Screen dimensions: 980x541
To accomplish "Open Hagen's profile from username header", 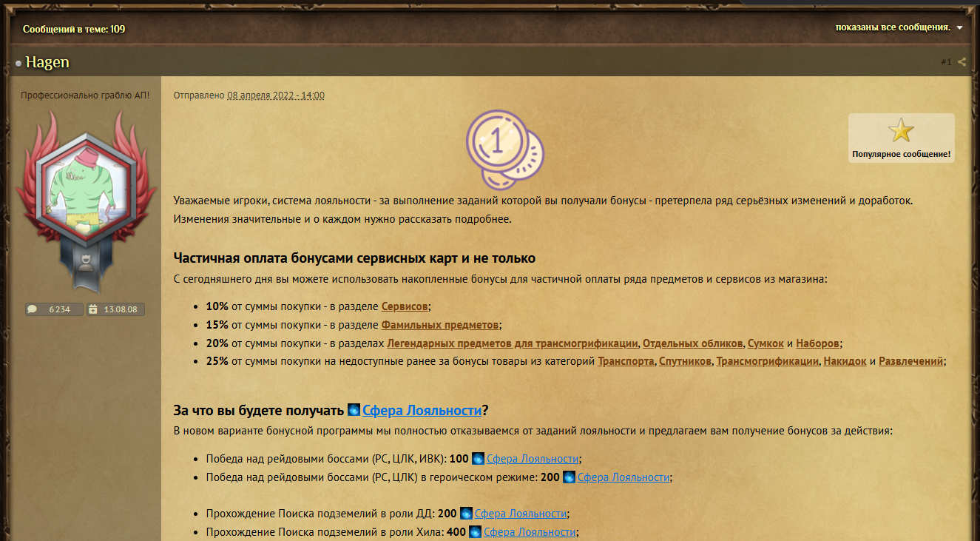I will click(47, 62).
